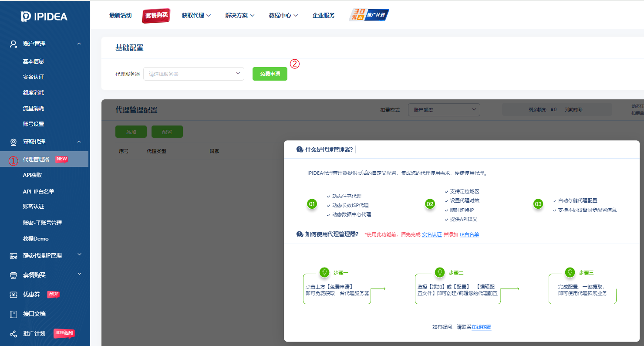Click the 步骤二 lightbulb icon

[440, 272]
